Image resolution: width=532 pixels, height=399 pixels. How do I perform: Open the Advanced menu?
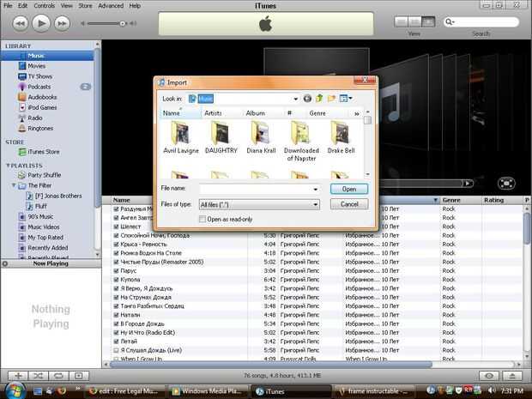111,5
